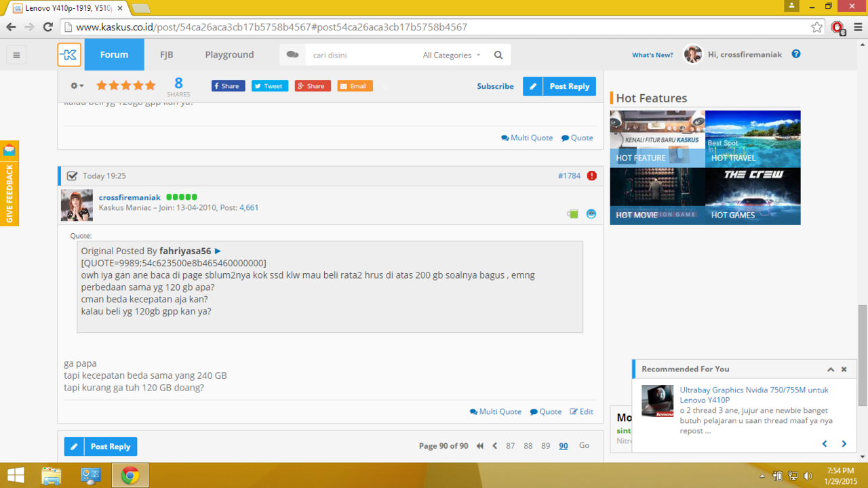Open the 4,661 post count link
The image size is (868, 488).
(x=249, y=207)
